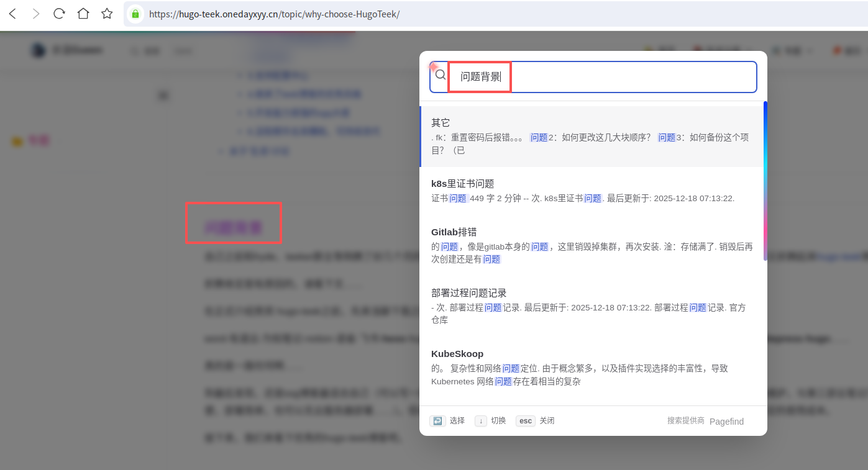Click the green padlock security icon

pos(135,14)
